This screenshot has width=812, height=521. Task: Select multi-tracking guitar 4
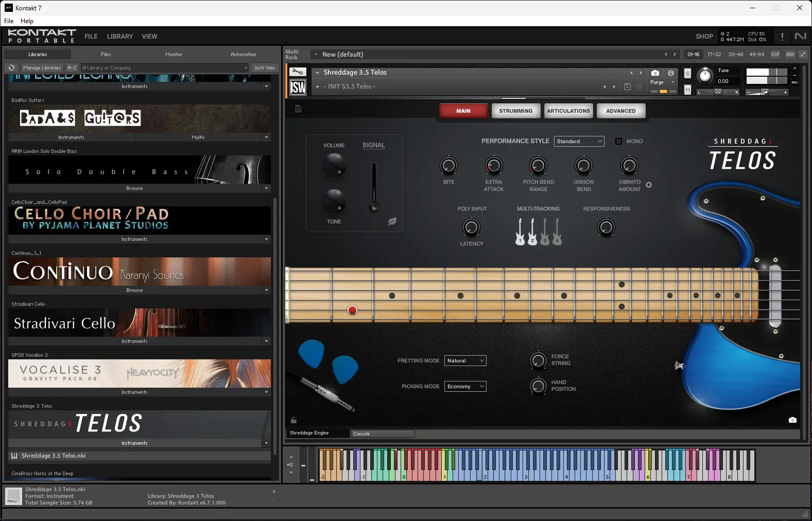point(557,232)
